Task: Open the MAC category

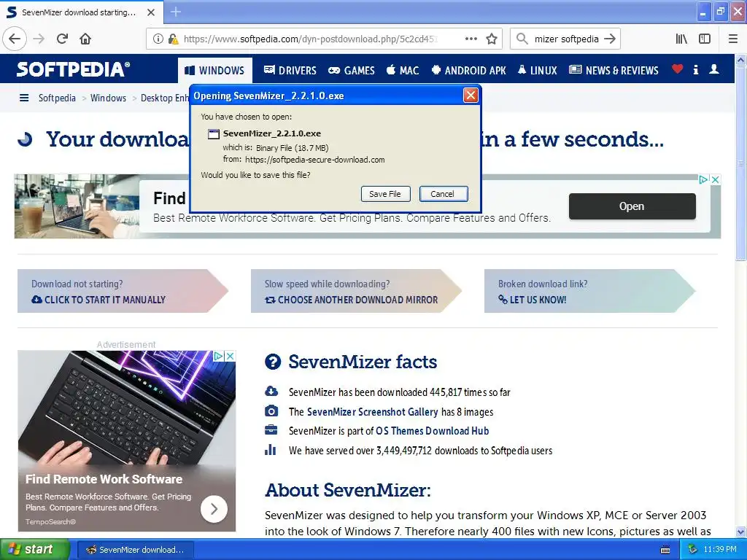Action: [403, 71]
